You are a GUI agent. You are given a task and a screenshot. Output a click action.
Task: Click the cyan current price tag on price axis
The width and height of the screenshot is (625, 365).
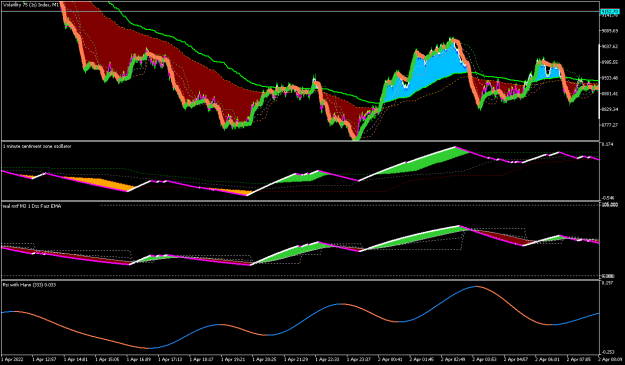(610, 12)
